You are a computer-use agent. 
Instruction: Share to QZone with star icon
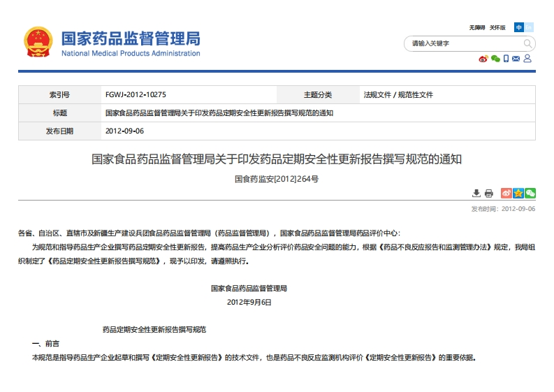(518, 194)
